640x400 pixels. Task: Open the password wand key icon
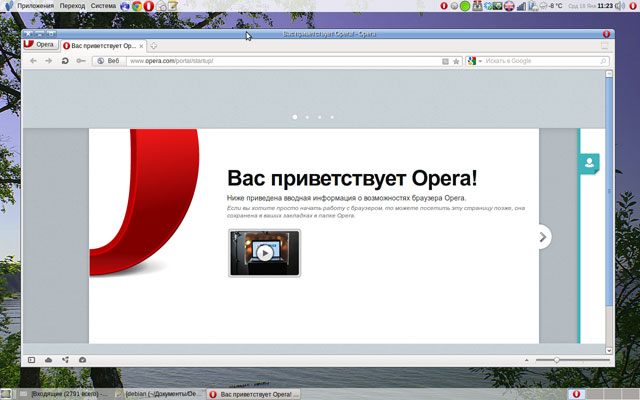81,61
